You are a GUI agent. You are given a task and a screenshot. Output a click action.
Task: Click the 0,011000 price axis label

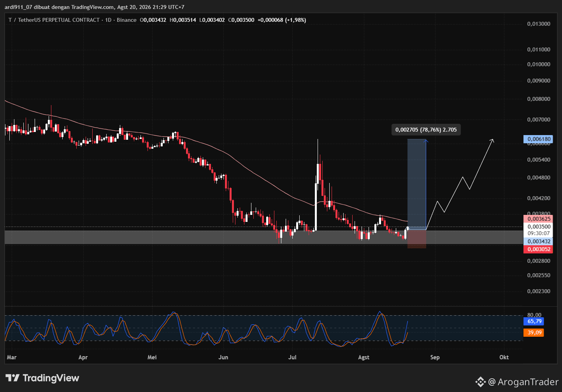click(539, 49)
